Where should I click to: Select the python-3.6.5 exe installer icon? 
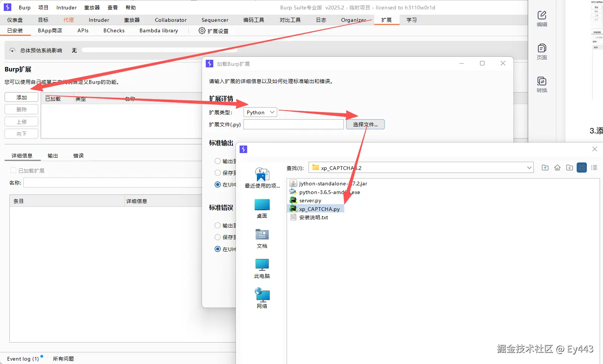[x=293, y=192]
